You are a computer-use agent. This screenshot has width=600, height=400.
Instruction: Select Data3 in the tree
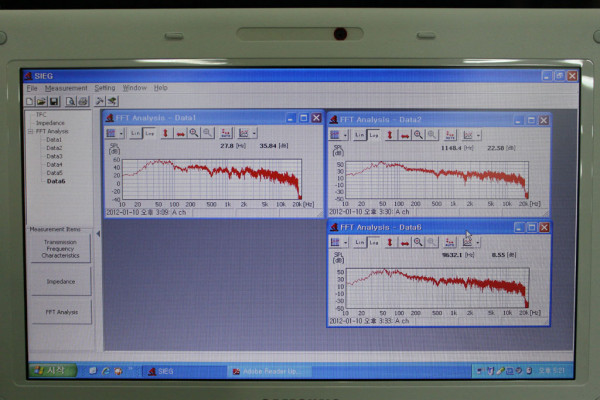[54, 156]
